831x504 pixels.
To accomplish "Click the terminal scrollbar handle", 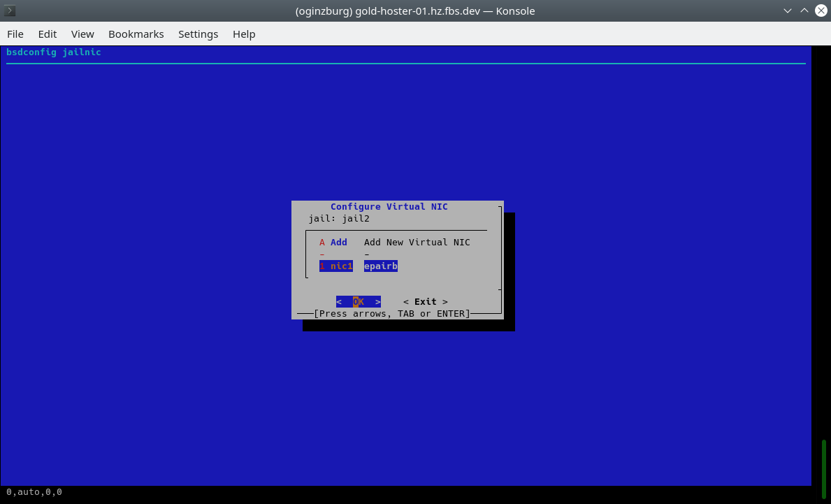I will click(823, 468).
